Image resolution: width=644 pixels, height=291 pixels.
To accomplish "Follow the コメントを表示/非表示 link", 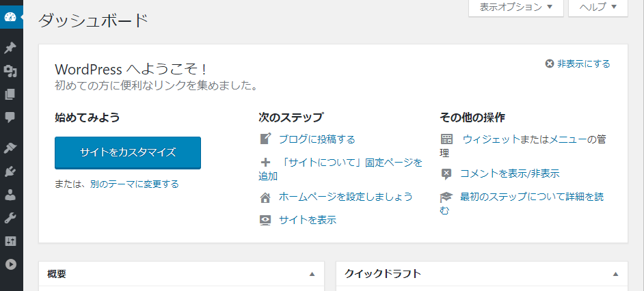I will [510, 174].
